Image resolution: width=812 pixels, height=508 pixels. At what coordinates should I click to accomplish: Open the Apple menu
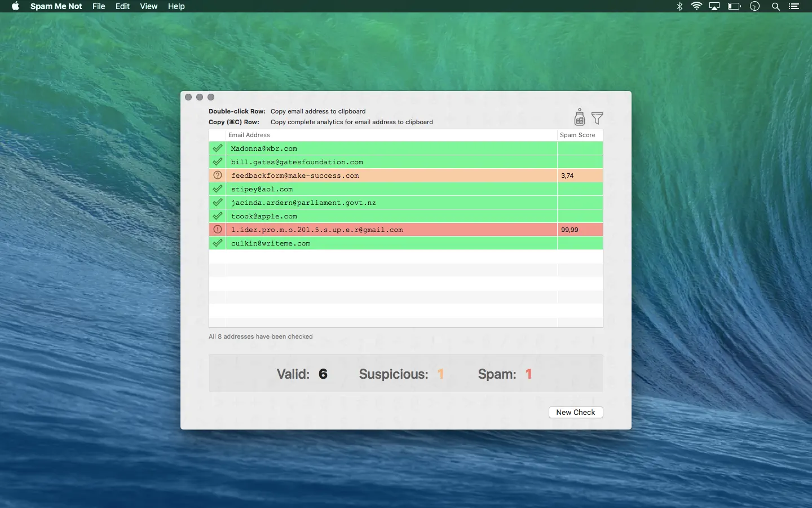tap(15, 6)
